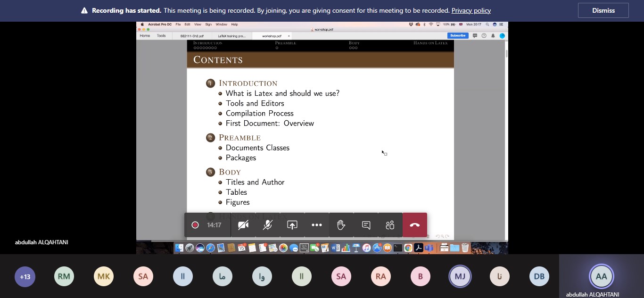Open the Privacy policy link

coord(471,10)
